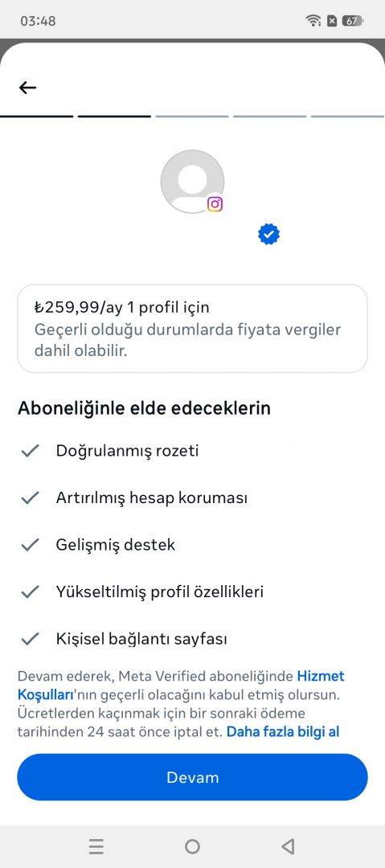Click the checkmark beside Yükseltilmiş profil özellikleri
The width and height of the screenshot is (385, 868).
pos(30,592)
